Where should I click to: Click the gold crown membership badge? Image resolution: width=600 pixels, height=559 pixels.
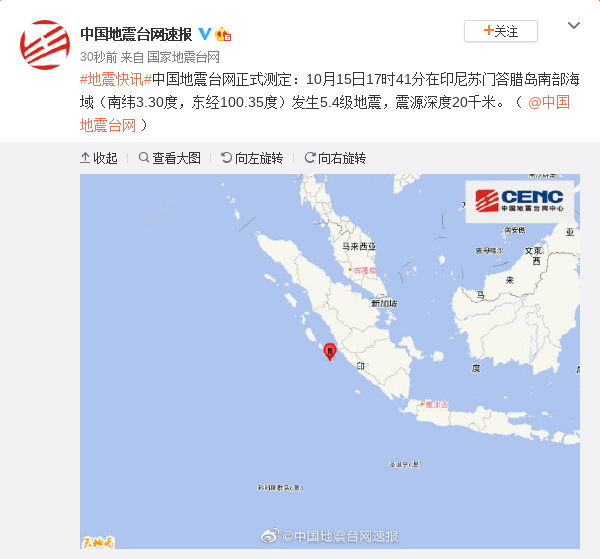point(223,34)
